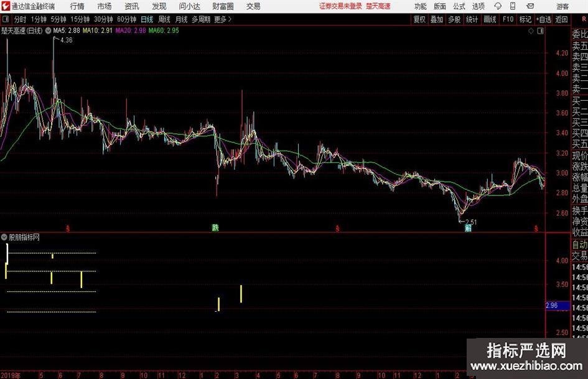Viewport: 588px width, 379px height.
Task: Switch to the 1分钟 period tab
Action: pyautogui.click(x=38, y=19)
